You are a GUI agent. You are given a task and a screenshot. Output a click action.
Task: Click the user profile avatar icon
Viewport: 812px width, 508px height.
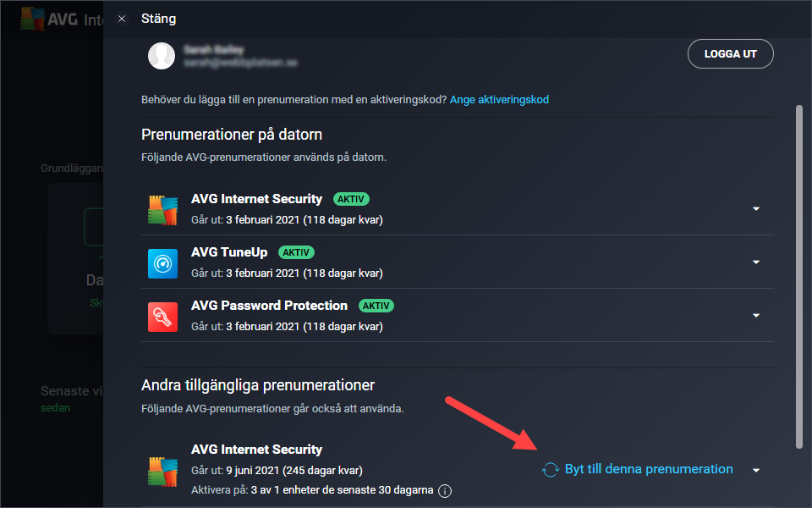[162, 56]
